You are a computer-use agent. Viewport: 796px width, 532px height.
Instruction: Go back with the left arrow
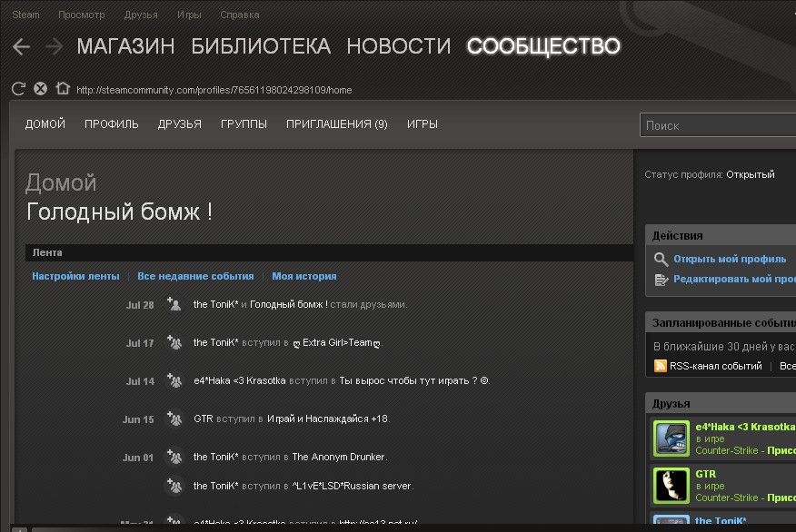pyautogui.click(x=21, y=46)
